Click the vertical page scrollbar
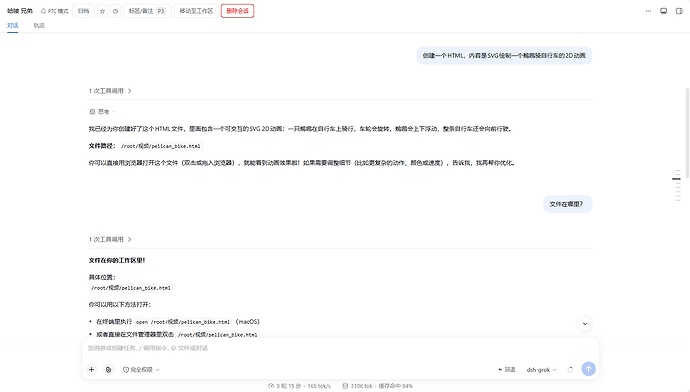Viewport: 690px width, 392px height. 687,132
